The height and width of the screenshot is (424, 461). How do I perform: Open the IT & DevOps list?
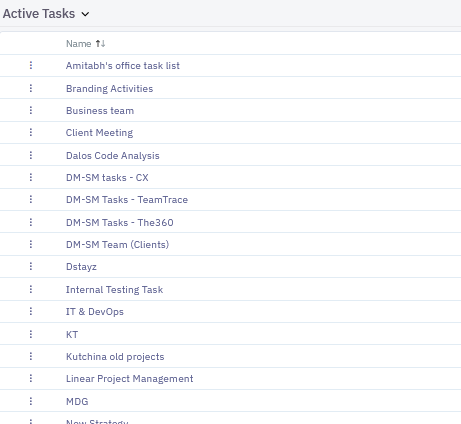[x=95, y=312]
